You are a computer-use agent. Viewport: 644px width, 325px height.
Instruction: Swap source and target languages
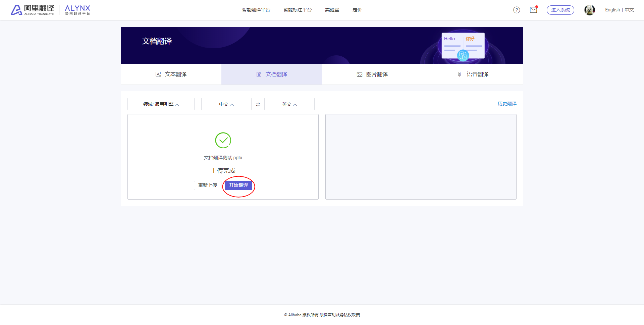pos(258,104)
